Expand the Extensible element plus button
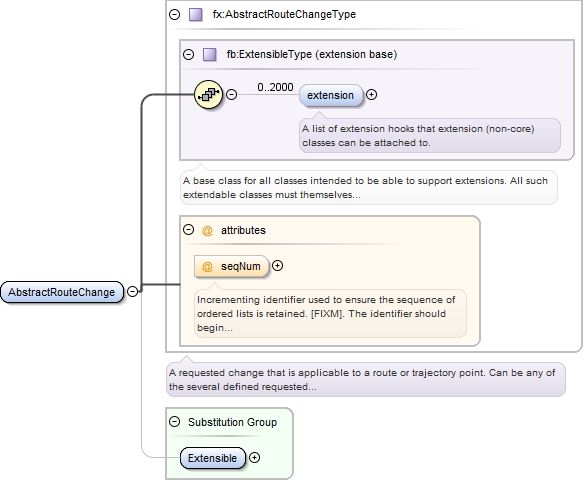The height and width of the screenshot is (481, 584). click(x=254, y=458)
